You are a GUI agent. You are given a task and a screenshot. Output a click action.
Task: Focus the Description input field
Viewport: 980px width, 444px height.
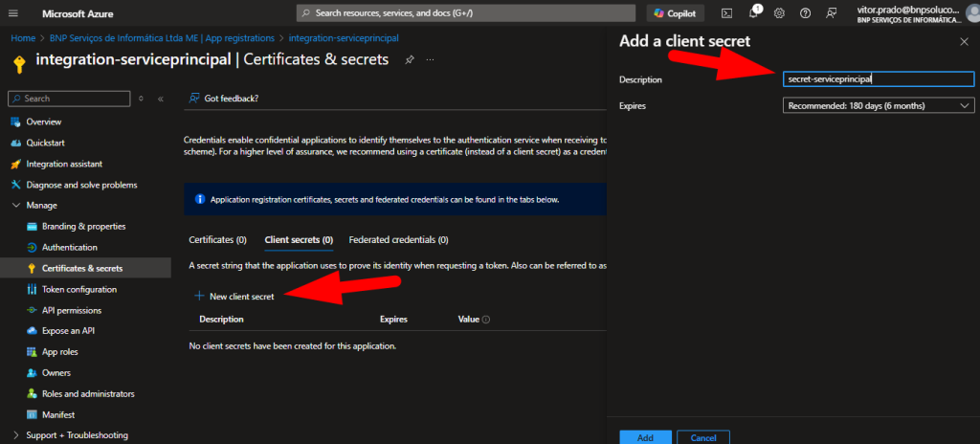click(x=878, y=79)
